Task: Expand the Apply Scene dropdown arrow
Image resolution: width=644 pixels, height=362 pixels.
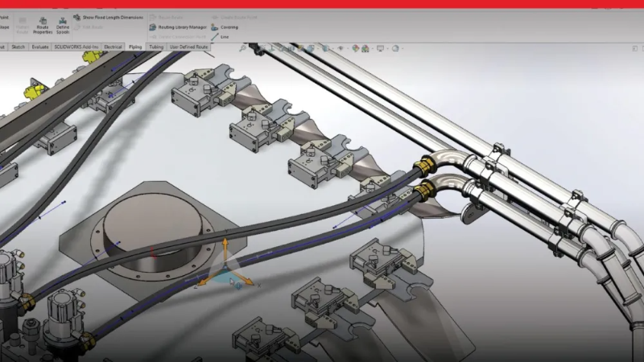Action: point(373,48)
